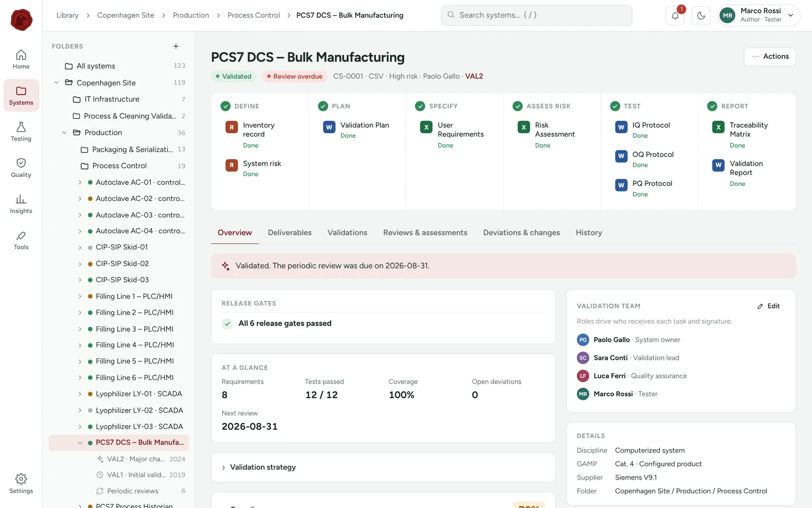
Task: View Reviews & assessments tab
Action: (425, 233)
